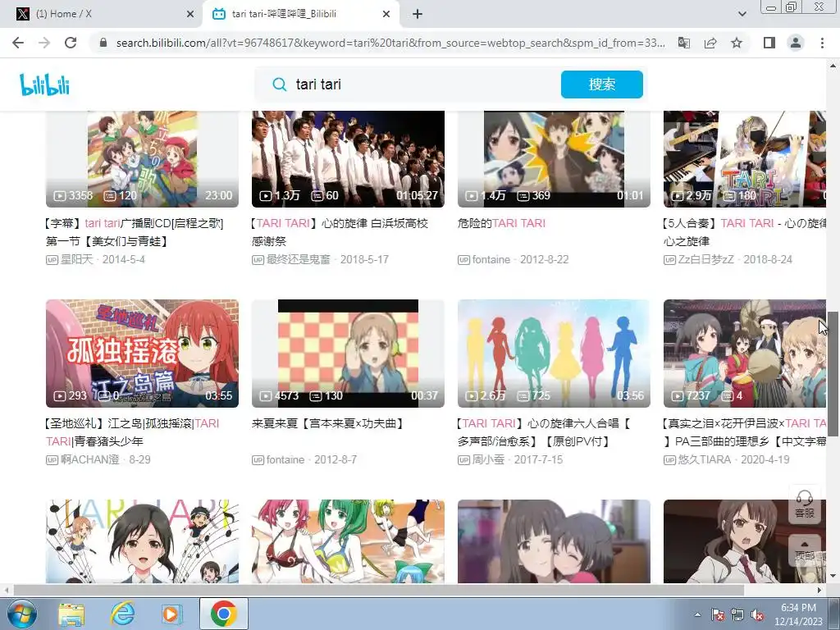Click the share page icon
Image resolution: width=840 pixels, height=630 pixels.
710,43
